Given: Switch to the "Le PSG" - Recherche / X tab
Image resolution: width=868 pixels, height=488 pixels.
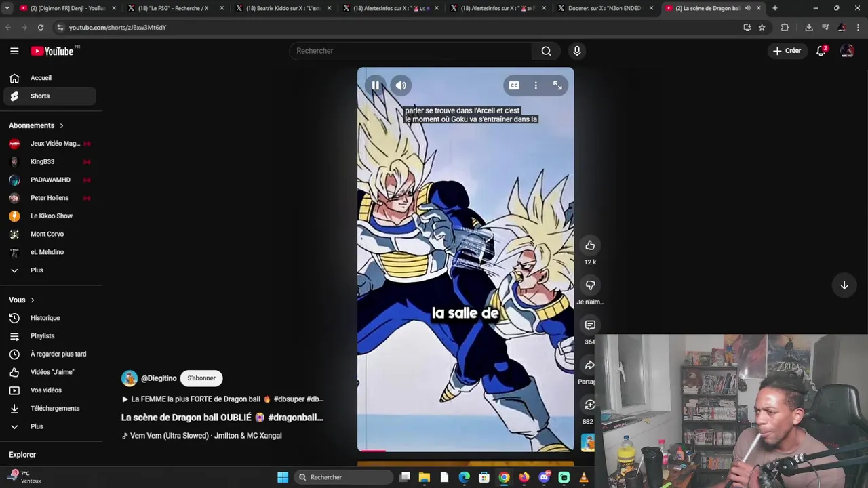Looking at the screenshot, I should [175, 8].
